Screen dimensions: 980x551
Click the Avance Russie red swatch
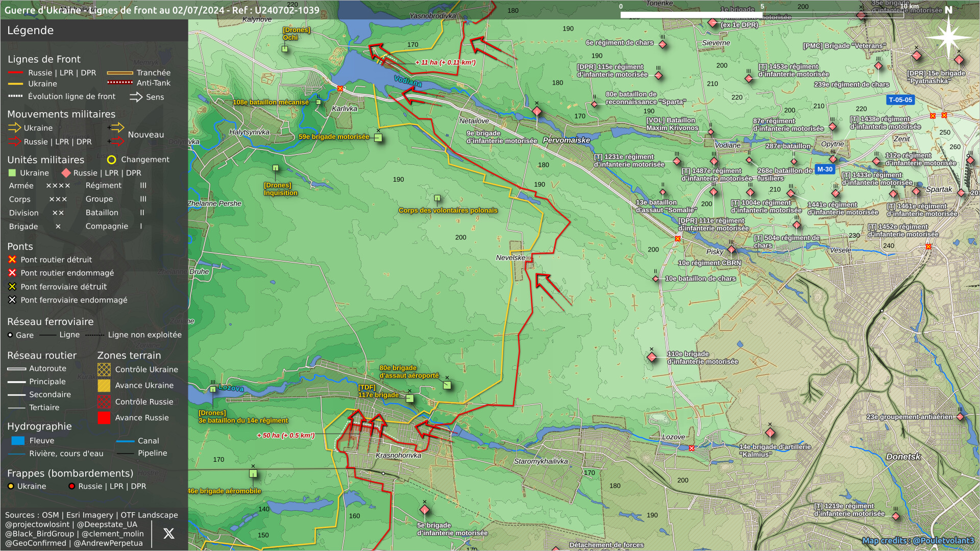pos(104,418)
